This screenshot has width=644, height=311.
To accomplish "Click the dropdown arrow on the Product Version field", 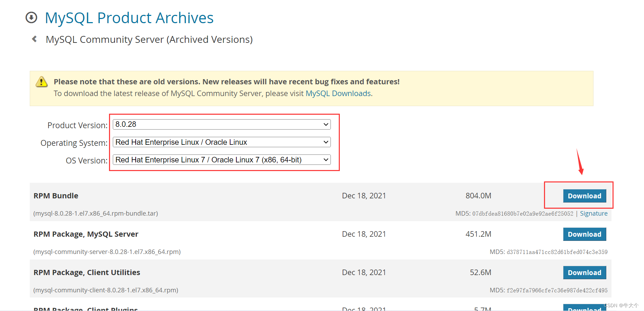I will pyautogui.click(x=326, y=124).
